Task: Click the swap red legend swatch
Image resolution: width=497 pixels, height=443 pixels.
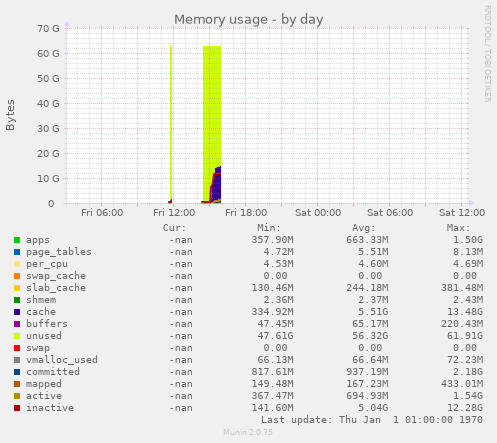Action: [17, 348]
